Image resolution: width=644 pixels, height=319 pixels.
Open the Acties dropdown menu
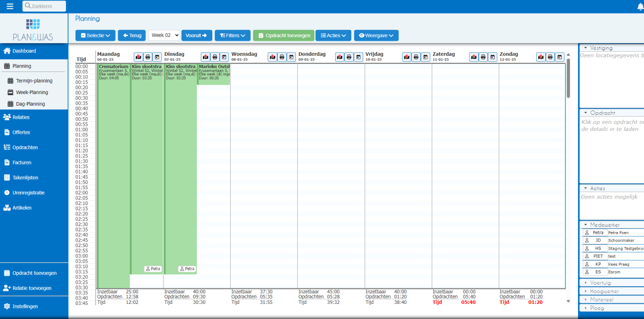coord(334,35)
